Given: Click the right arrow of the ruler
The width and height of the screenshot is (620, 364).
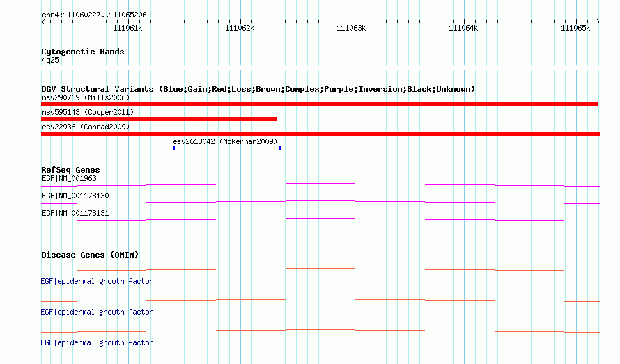Looking at the screenshot, I should [598, 22].
